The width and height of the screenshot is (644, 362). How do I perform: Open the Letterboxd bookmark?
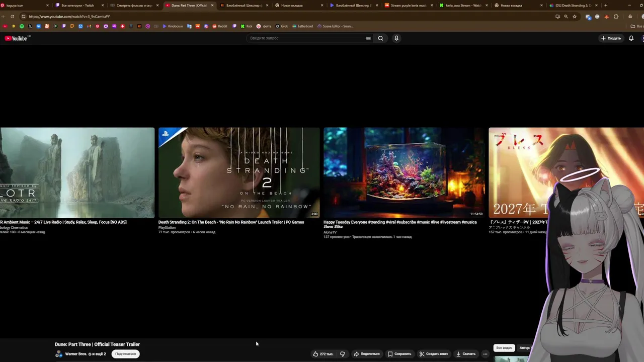point(302,26)
